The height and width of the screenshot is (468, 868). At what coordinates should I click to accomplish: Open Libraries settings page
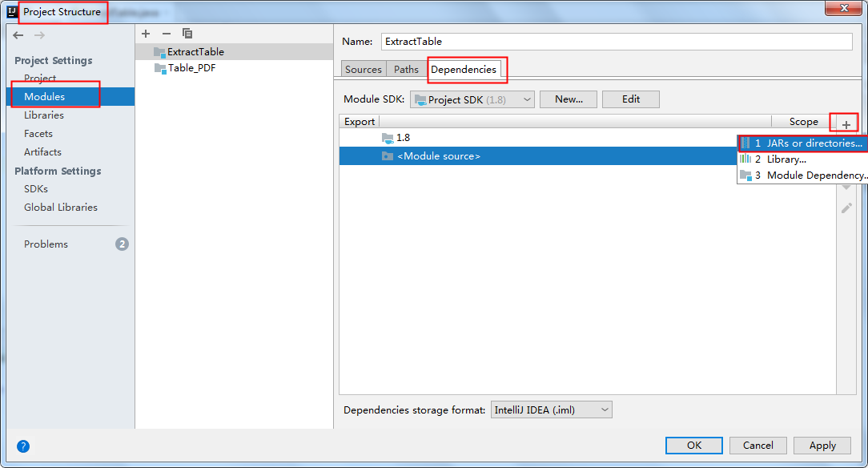44,115
